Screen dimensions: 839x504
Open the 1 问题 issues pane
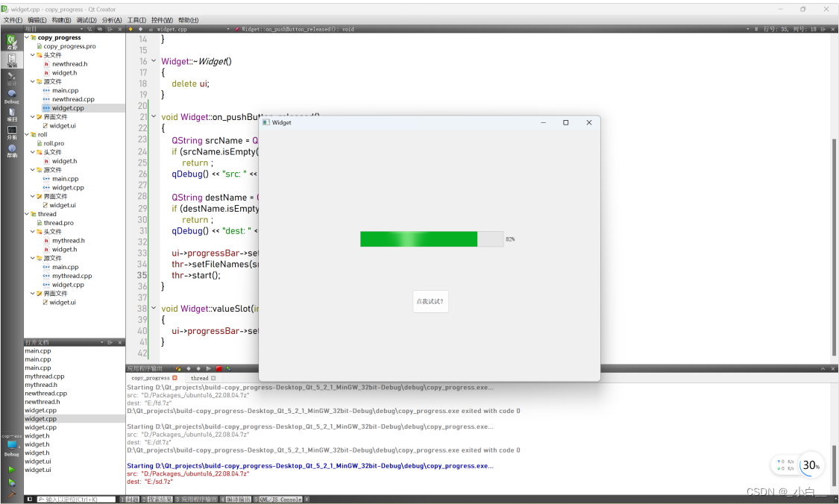(130, 500)
